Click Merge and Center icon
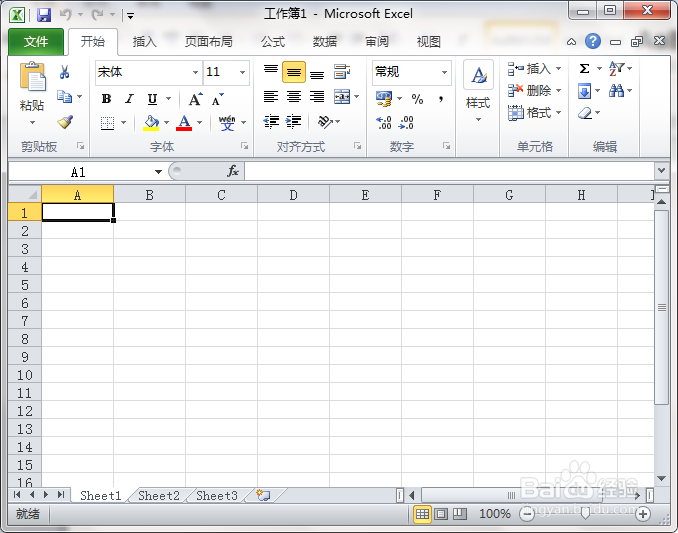 coord(342,96)
